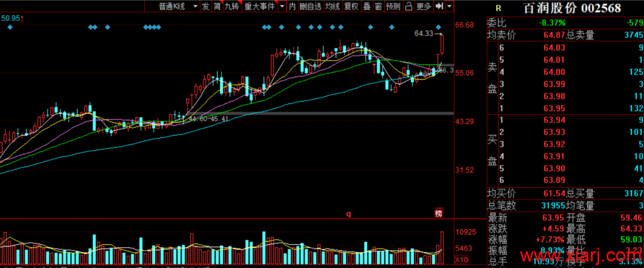The height and width of the screenshot is (268, 644).
Task: Click the latest tall red candlestick
Action: [x=442, y=44]
